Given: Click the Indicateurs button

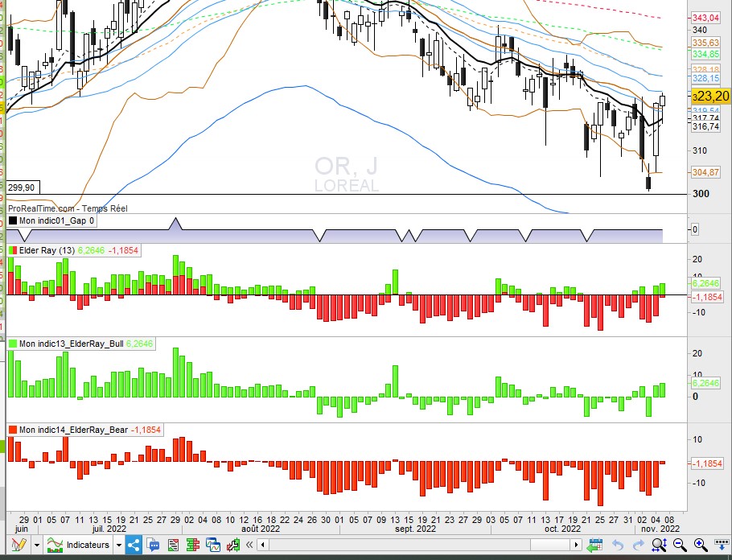Looking at the screenshot, I should point(79,545).
